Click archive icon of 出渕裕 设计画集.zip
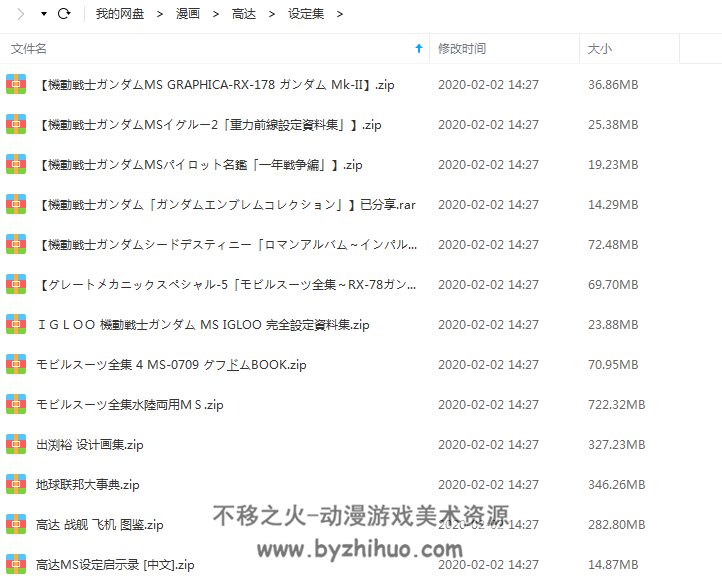Screen dimensions: 722x581 [16, 445]
